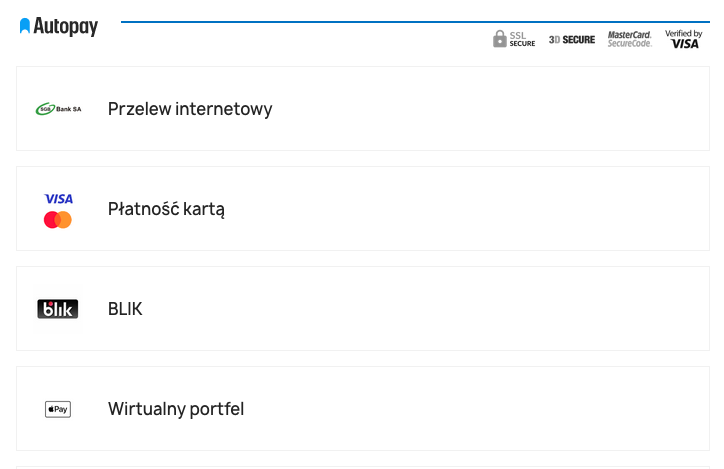Click the partially visible bottom payment row
The width and height of the screenshot is (724, 469).
point(362,466)
